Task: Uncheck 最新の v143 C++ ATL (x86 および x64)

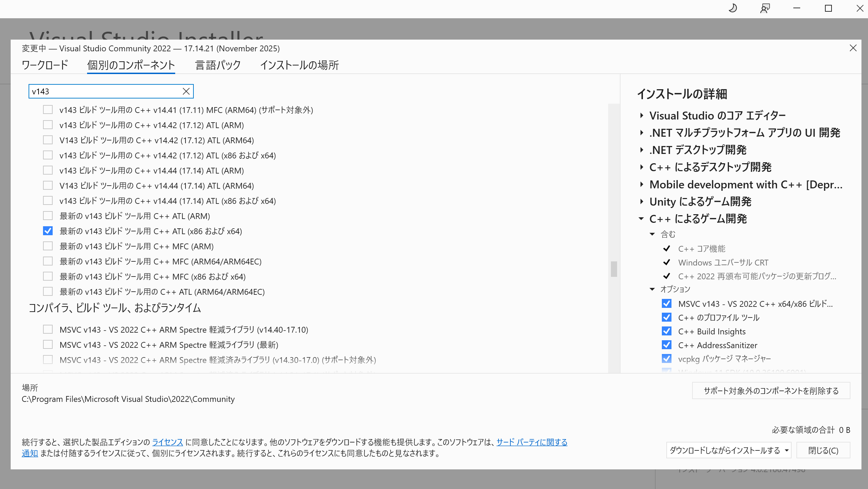Action: tap(48, 231)
